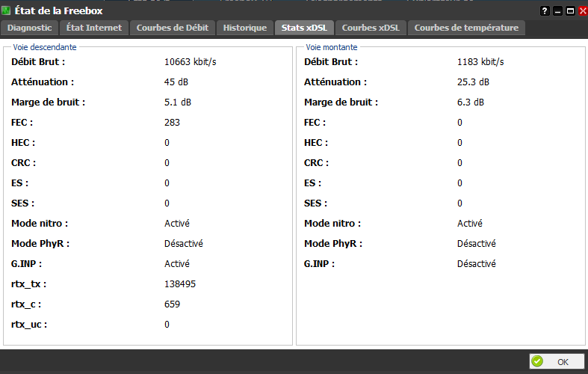
Task: Click downstream G.INP status Activé
Action: click(176, 264)
